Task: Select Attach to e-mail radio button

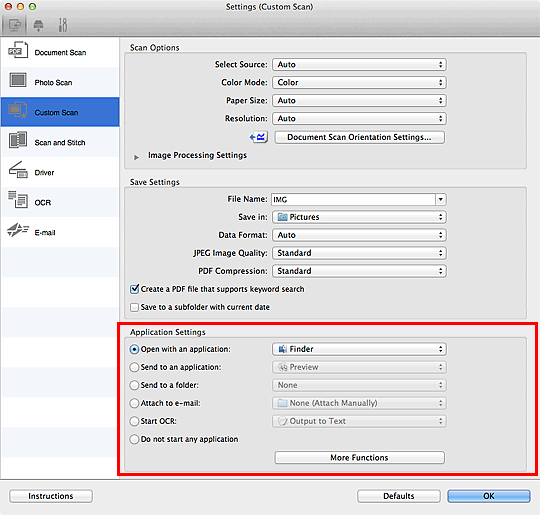Action: [134, 403]
